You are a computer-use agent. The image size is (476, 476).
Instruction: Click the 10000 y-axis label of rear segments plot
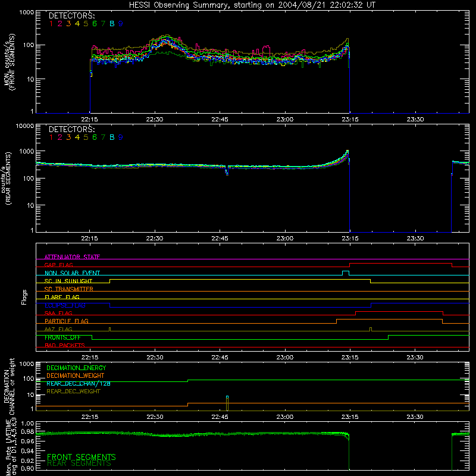coord(25,126)
